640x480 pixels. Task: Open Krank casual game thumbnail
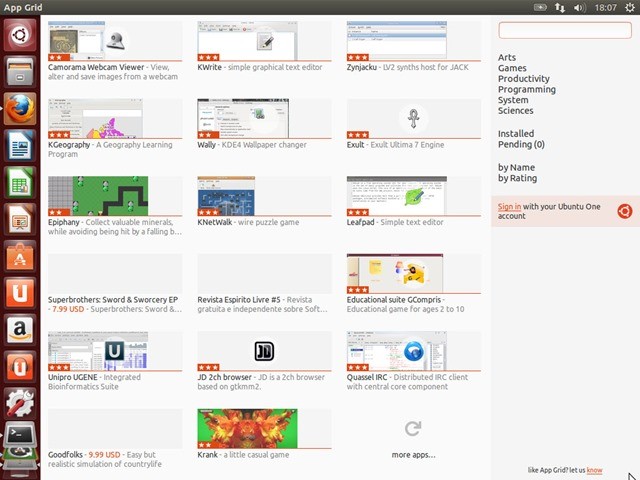click(x=264, y=429)
